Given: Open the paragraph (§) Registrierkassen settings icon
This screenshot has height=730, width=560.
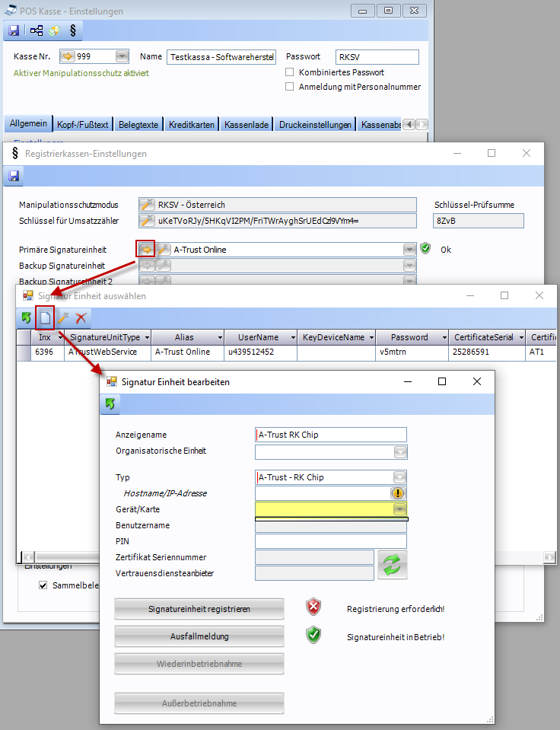Looking at the screenshot, I should coord(73,31).
